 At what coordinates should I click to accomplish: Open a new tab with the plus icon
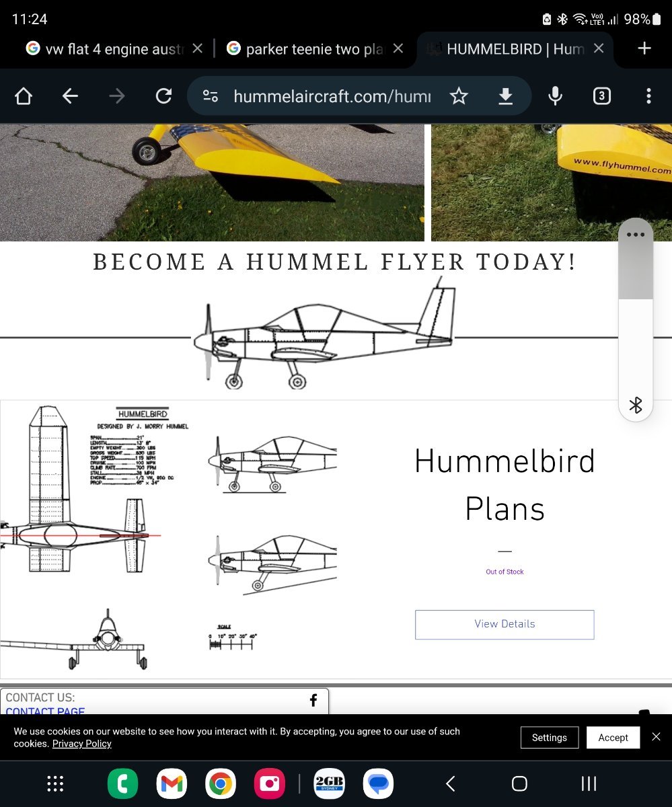pos(644,48)
